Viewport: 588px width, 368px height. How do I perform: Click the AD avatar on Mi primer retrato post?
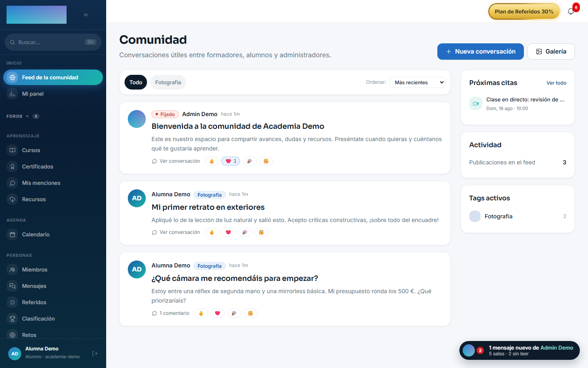click(x=137, y=198)
